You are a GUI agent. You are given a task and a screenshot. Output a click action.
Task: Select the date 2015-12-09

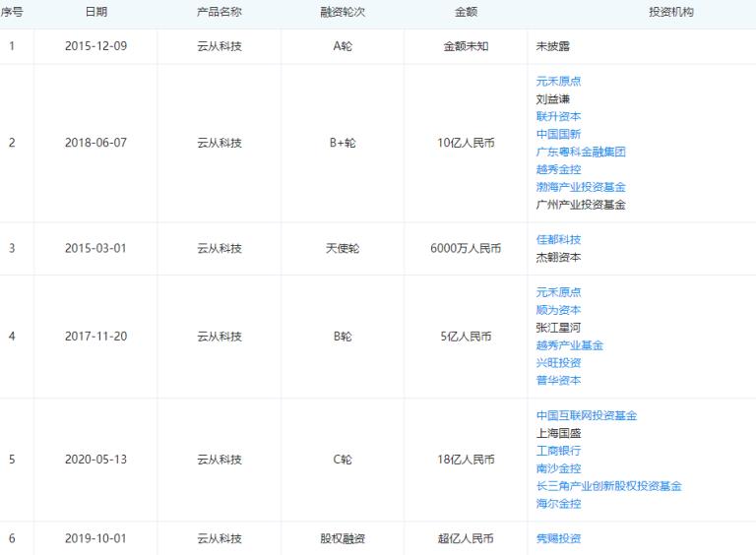point(95,46)
